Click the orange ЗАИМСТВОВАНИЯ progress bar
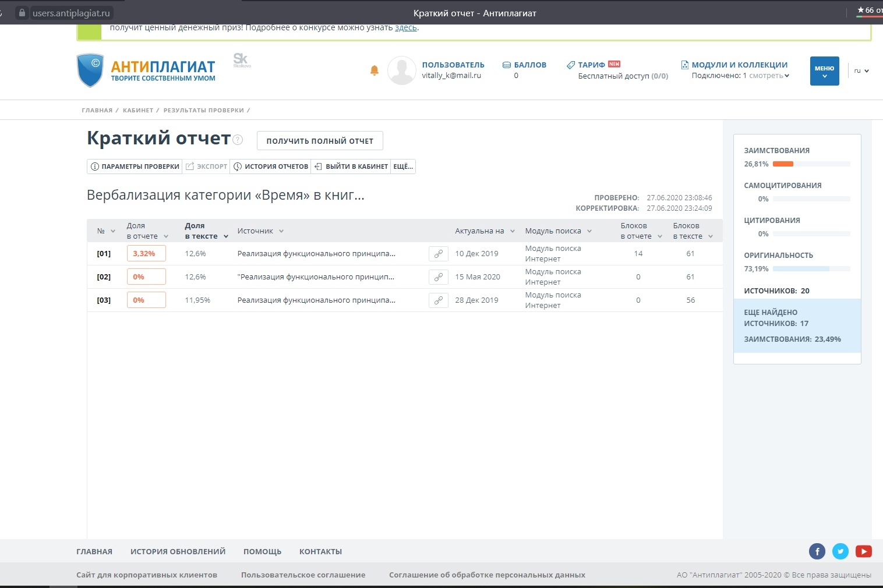The image size is (883, 588). (783, 164)
